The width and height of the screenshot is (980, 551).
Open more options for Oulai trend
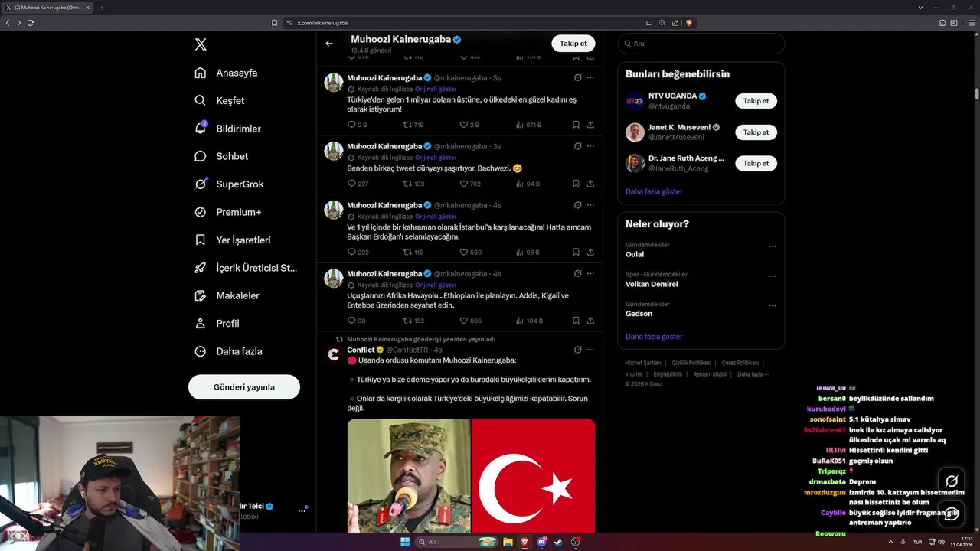[772, 246]
